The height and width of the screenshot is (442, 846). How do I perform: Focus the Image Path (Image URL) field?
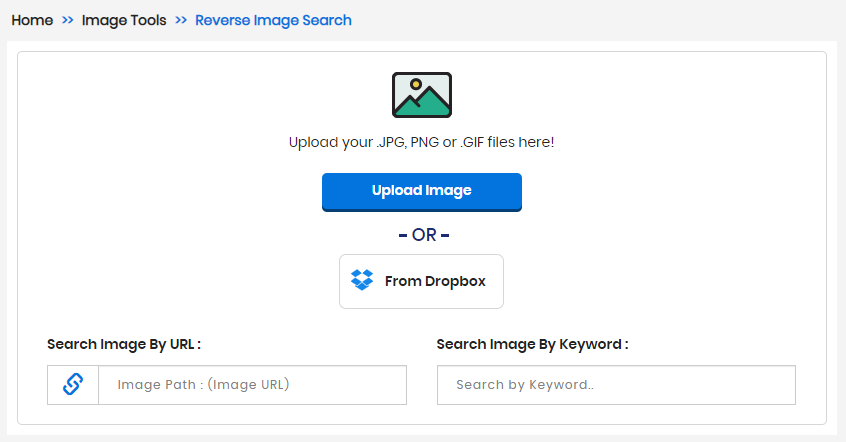[253, 385]
